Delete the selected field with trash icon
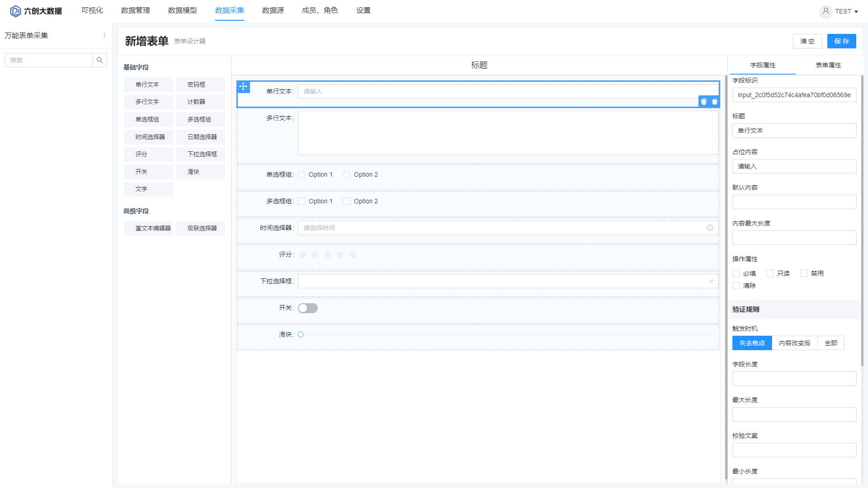Viewport: 868px width, 488px height. [715, 102]
